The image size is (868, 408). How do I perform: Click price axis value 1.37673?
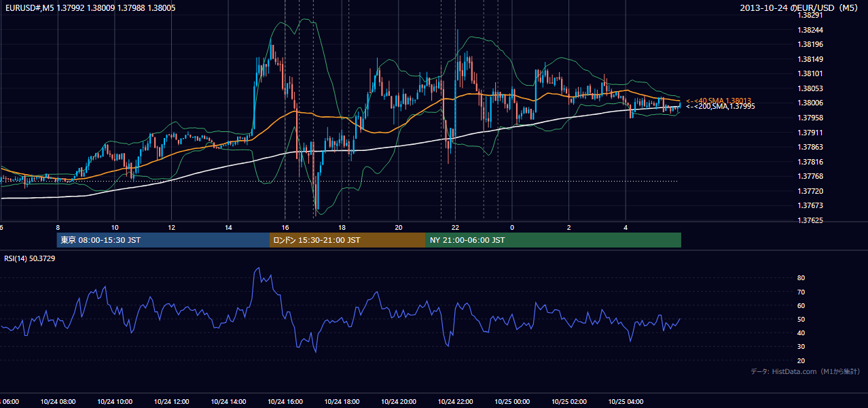point(810,205)
